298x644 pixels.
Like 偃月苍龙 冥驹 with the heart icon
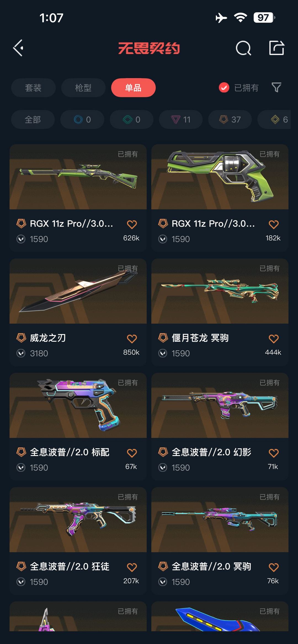[273, 339]
